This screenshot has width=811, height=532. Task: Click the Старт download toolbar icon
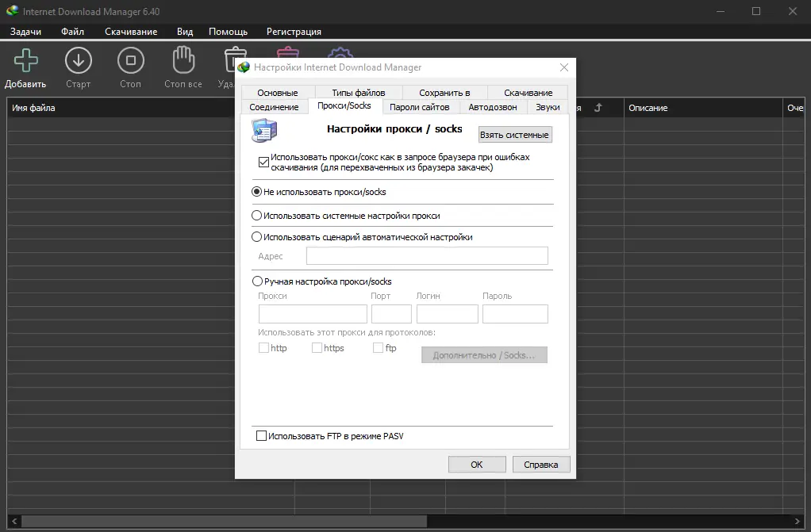pyautogui.click(x=78, y=60)
